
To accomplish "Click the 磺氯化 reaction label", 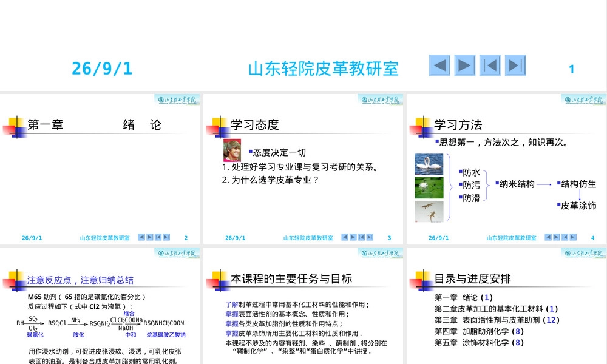I will (x=35, y=335).
